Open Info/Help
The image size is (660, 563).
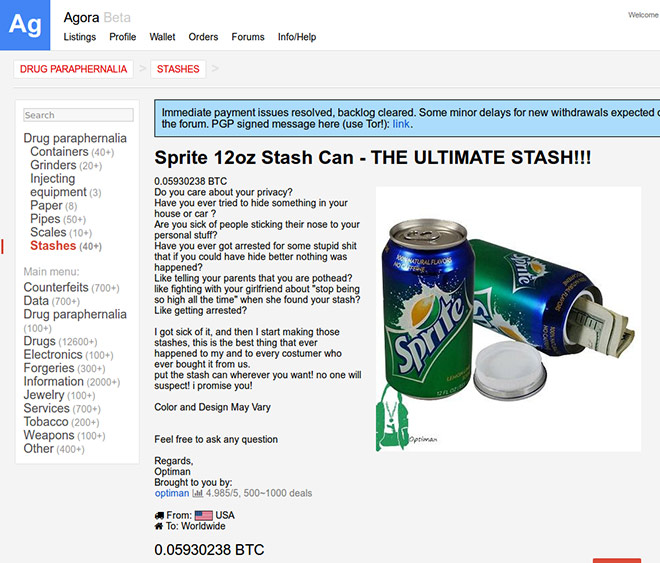click(297, 37)
